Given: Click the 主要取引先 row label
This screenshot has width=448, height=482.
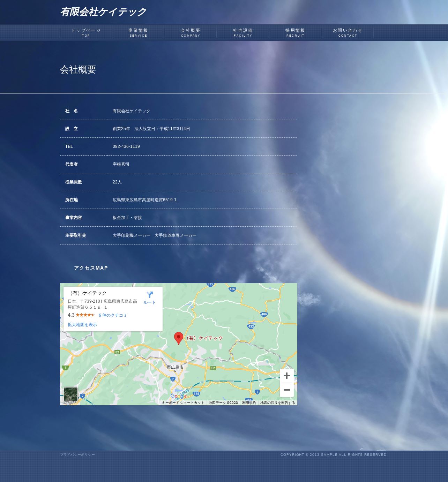Looking at the screenshot, I should tap(76, 235).
